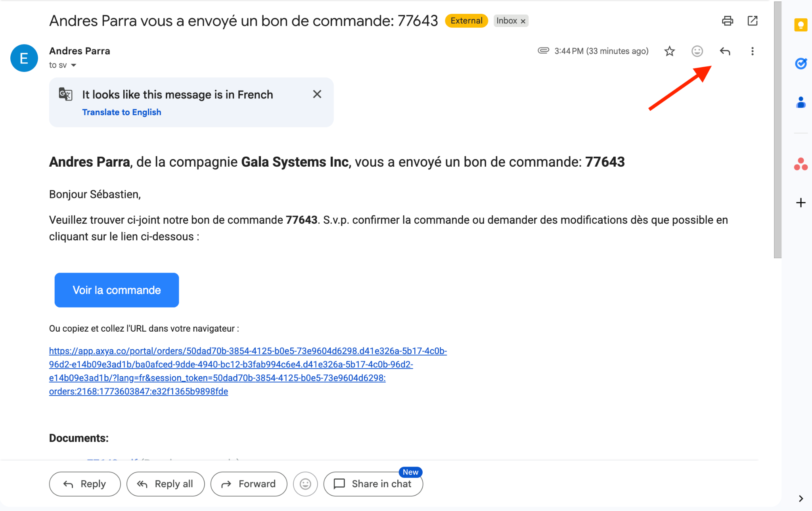Open the email in a new window

[752, 21]
